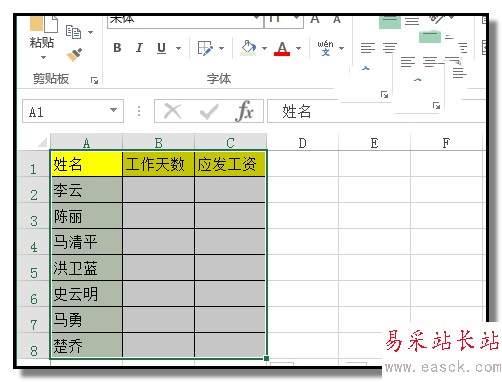The width and height of the screenshot is (502, 382).
Task: Select row 7 header
Action: click(33, 320)
